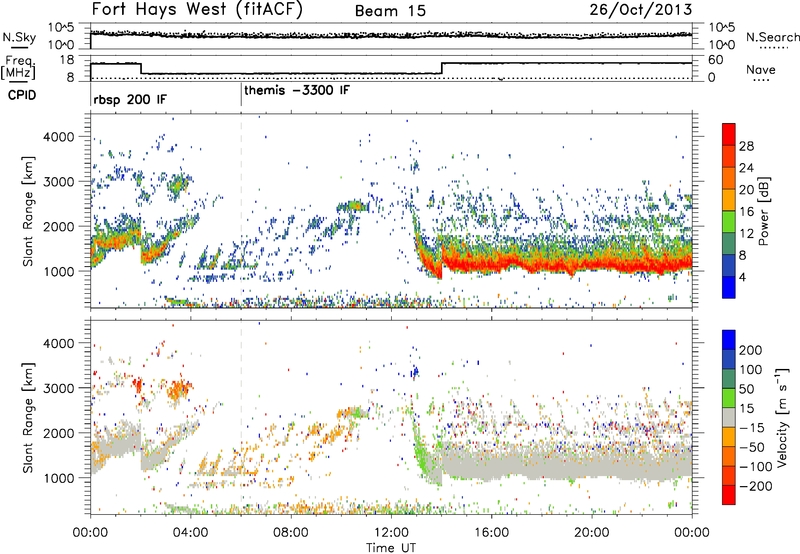This screenshot has width=800, height=554.
Task: Click the '4000' tick on the power panel
Action: click(x=58, y=137)
